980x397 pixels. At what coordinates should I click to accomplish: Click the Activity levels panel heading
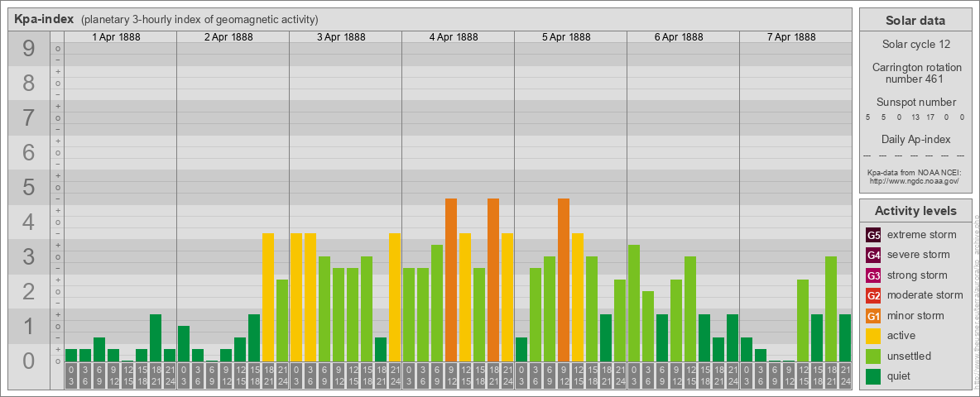coord(915,211)
